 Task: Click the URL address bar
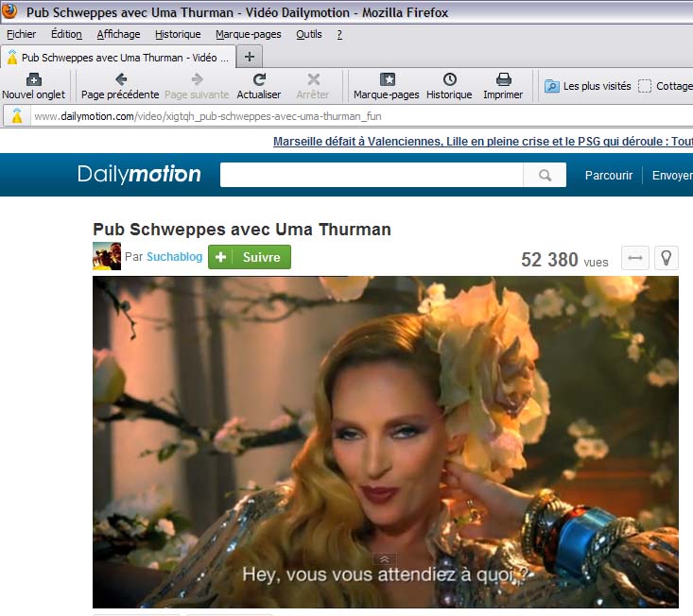tap(362, 116)
